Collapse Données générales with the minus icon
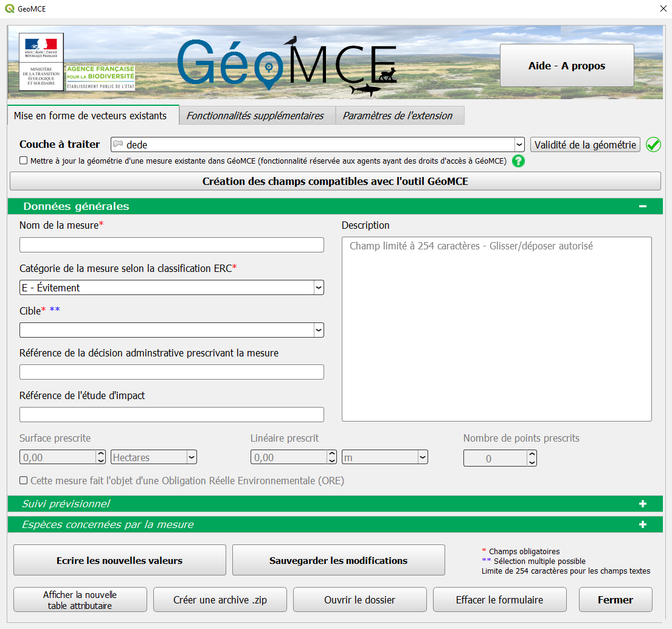The height and width of the screenshot is (629, 672). (x=642, y=206)
